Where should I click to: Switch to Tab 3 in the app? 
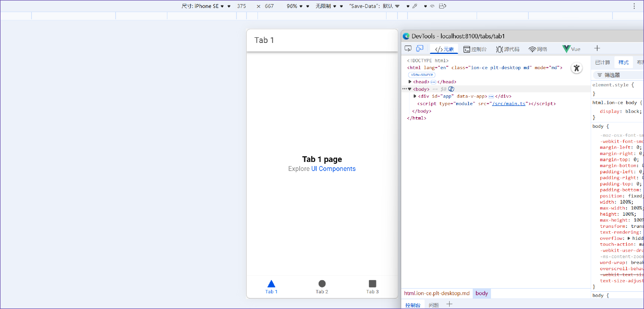372,287
